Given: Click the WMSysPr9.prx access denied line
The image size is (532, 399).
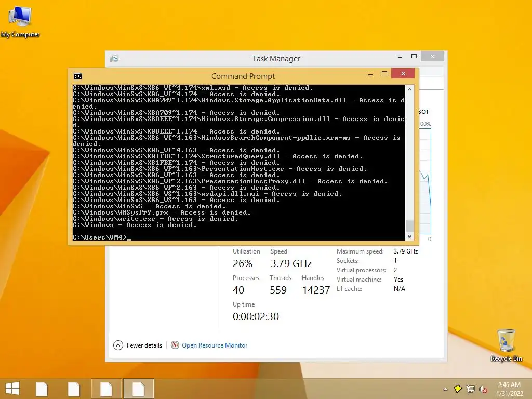Looking at the screenshot, I should click(x=162, y=212).
